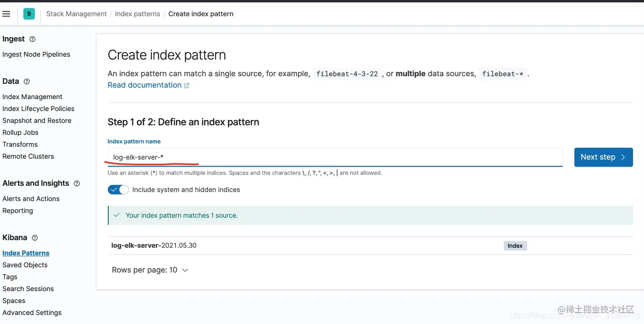
Task: Click the filebeat-4-3-22 example code text
Action: tap(347, 74)
